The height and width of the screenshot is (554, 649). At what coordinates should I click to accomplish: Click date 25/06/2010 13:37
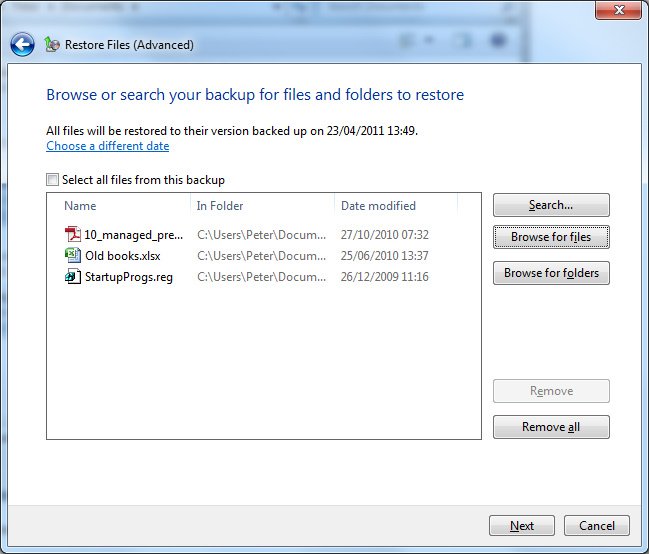[x=385, y=255]
